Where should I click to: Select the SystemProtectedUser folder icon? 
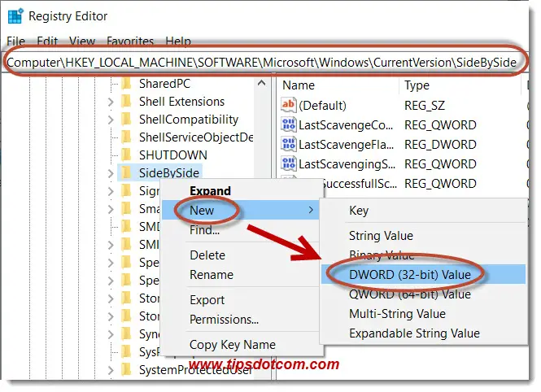(127, 370)
